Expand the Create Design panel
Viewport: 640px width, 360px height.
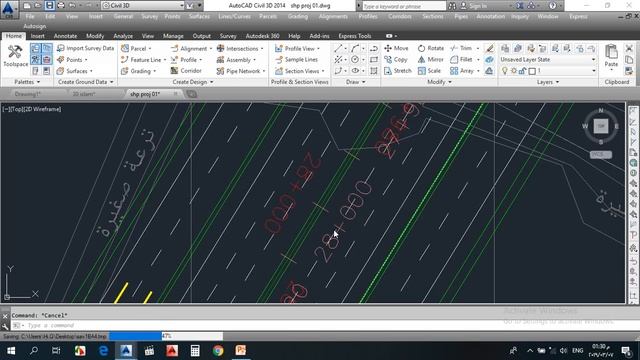pyautogui.click(x=193, y=82)
